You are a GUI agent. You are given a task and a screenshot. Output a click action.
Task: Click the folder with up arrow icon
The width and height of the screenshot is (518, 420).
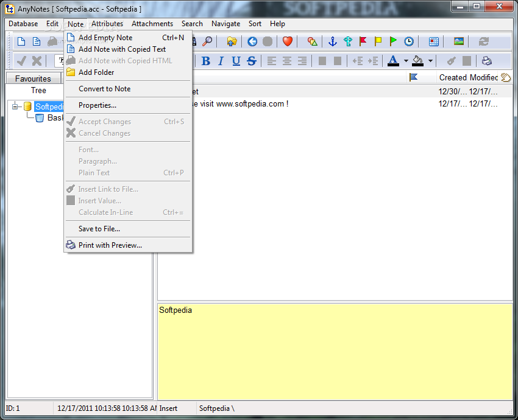tap(232, 41)
